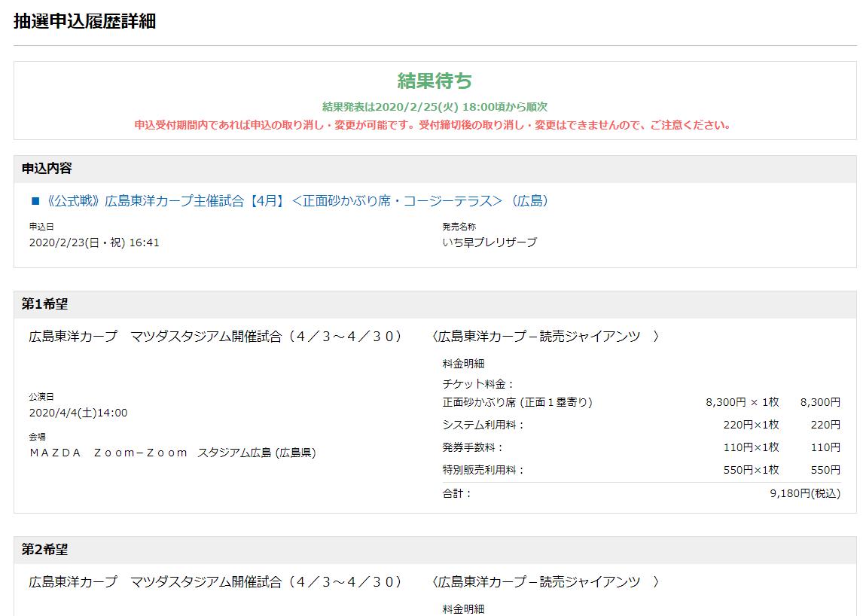Open the 広島東洋カープ主催試合【4月】 event link
This screenshot has width=863, height=616.
tap(297, 201)
